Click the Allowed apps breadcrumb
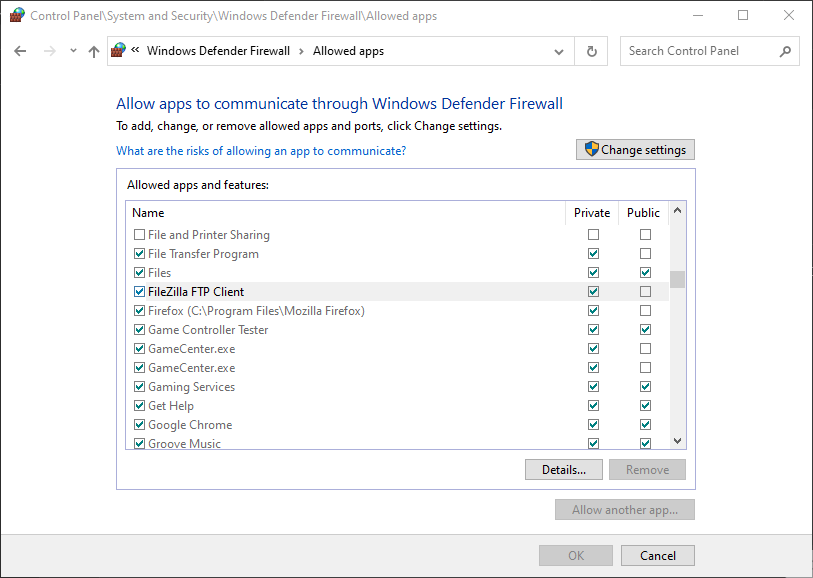Viewport: 813px width, 578px height. click(x=348, y=51)
